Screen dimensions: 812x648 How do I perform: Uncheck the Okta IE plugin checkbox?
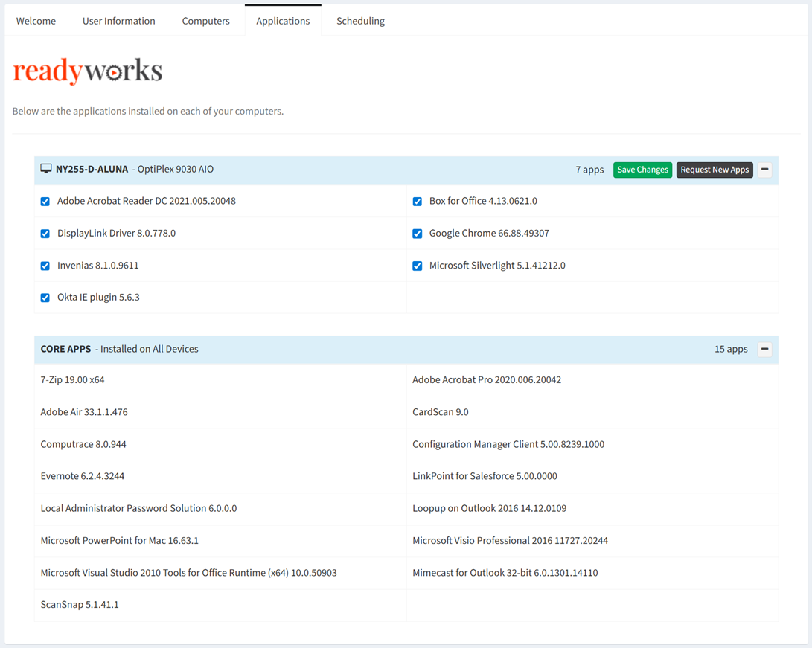45,298
